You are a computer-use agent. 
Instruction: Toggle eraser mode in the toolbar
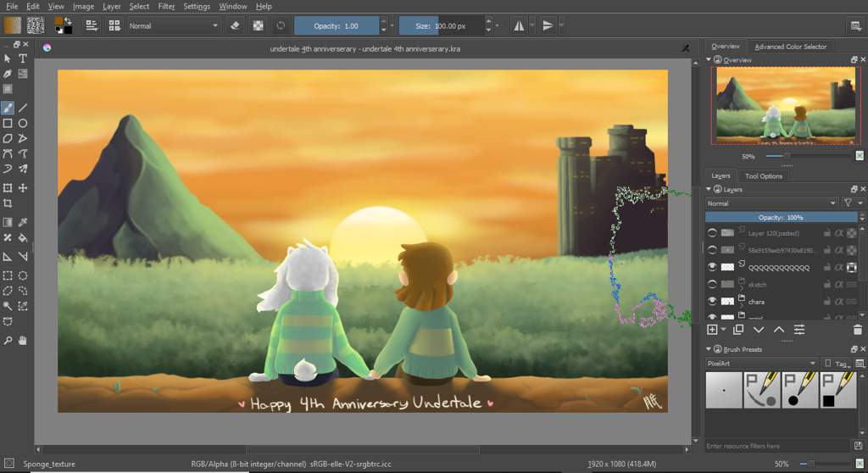pos(236,25)
